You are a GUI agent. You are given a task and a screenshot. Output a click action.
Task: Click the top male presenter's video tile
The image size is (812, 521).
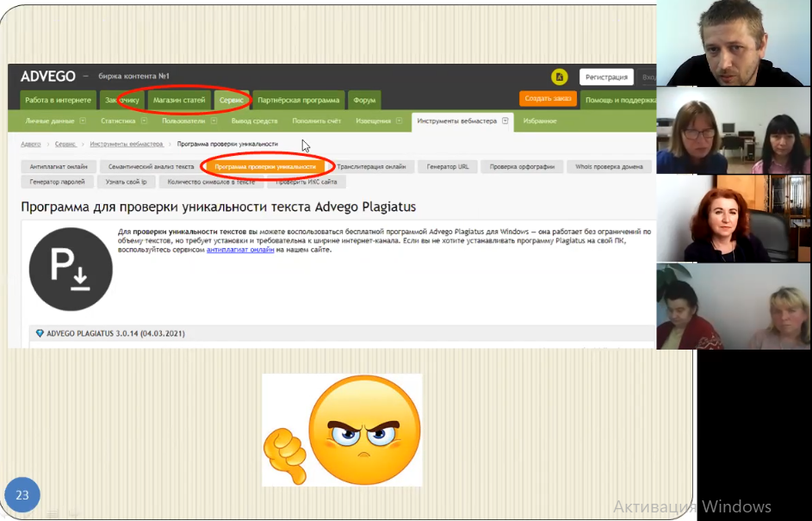[734, 43]
